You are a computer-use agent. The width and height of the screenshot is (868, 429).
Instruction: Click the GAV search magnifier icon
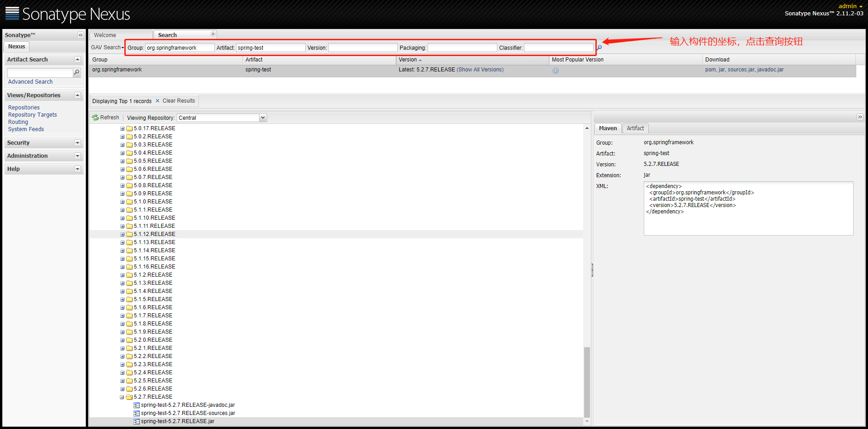[x=599, y=47]
